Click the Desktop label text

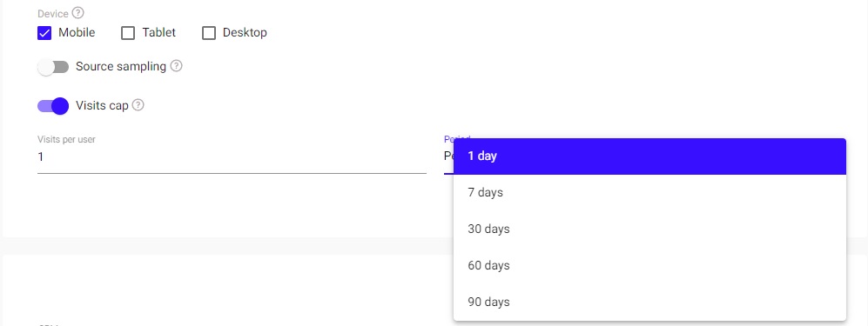point(245,33)
